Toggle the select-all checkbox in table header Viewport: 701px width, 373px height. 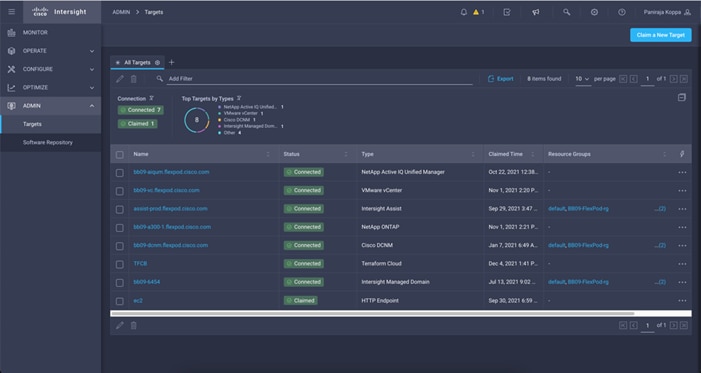click(x=119, y=155)
